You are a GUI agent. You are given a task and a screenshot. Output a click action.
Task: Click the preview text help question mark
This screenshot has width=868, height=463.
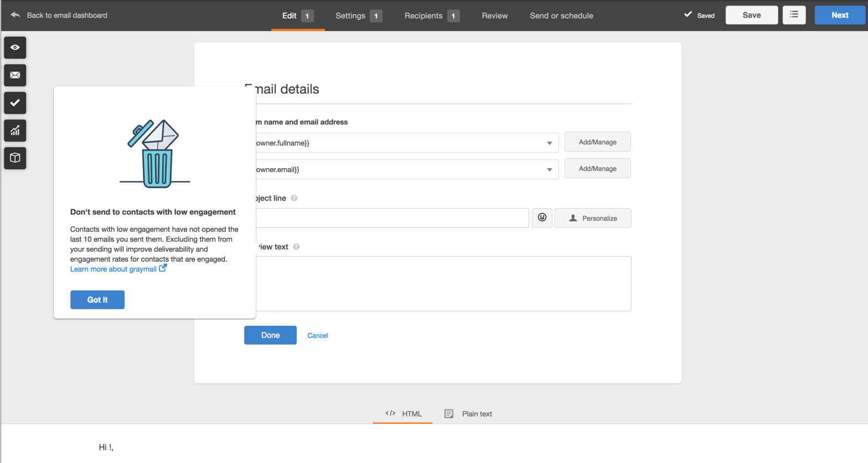pyautogui.click(x=296, y=247)
